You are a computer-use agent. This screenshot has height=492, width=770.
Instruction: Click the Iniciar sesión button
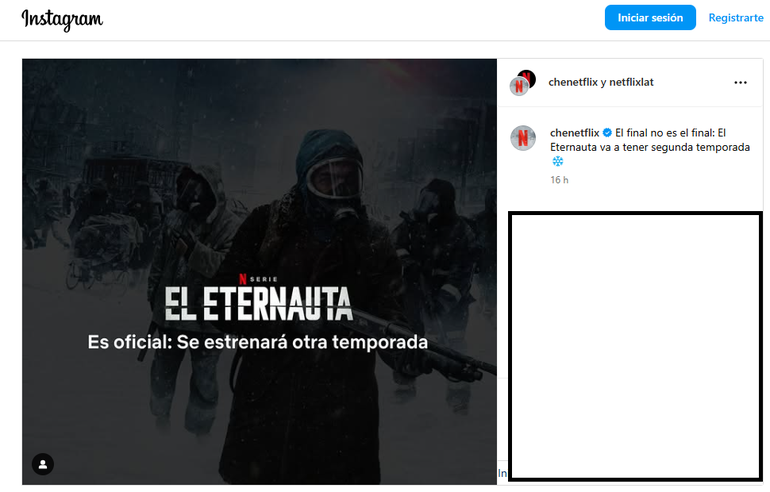click(x=650, y=18)
